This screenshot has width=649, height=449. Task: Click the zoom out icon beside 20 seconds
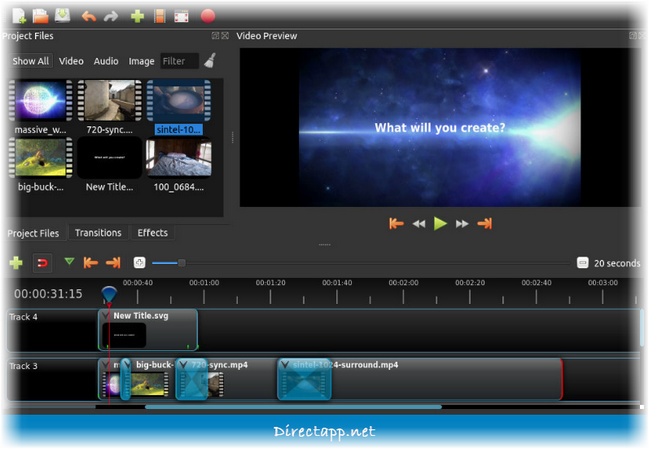point(582,263)
